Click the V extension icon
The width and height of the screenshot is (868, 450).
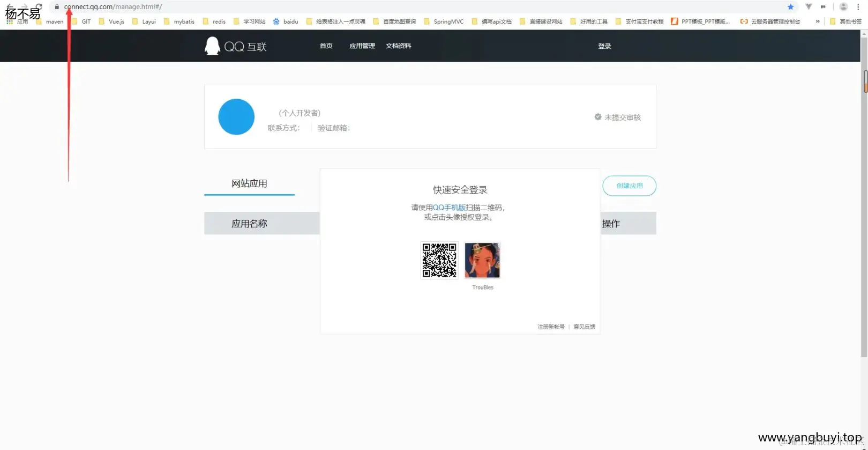coord(809,7)
